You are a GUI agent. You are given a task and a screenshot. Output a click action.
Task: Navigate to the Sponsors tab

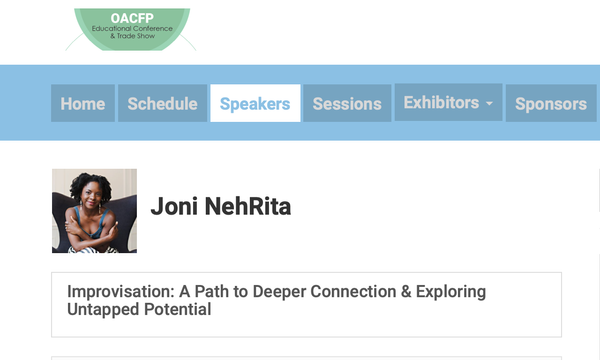point(551,103)
